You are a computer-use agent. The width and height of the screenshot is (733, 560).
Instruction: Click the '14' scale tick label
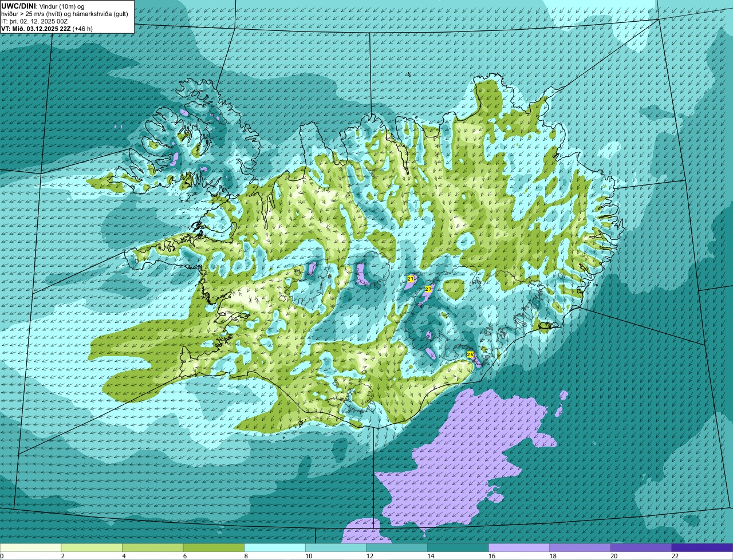(431, 556)
